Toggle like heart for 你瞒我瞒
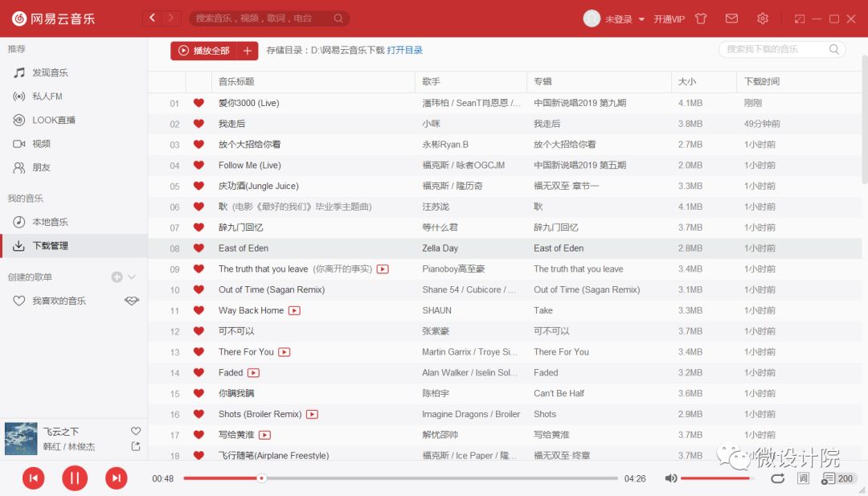This screenshot has height=496, width=868. point(199,394)
